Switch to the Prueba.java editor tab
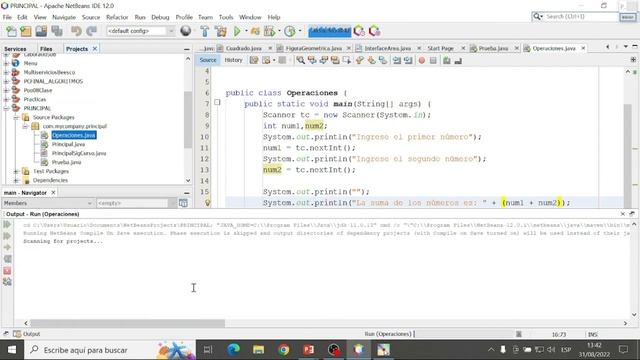This screenshot has width=640, height=360. coord(493,48)
